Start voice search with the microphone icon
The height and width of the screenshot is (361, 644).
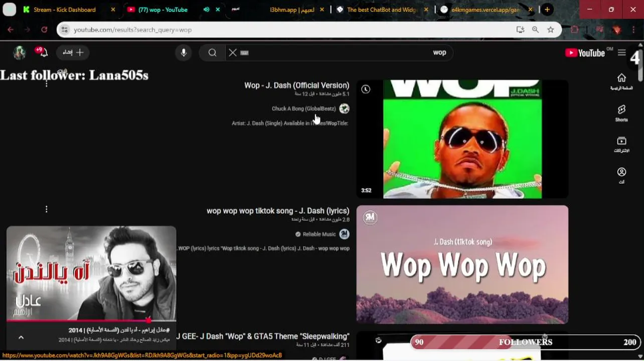click(184, 53)
